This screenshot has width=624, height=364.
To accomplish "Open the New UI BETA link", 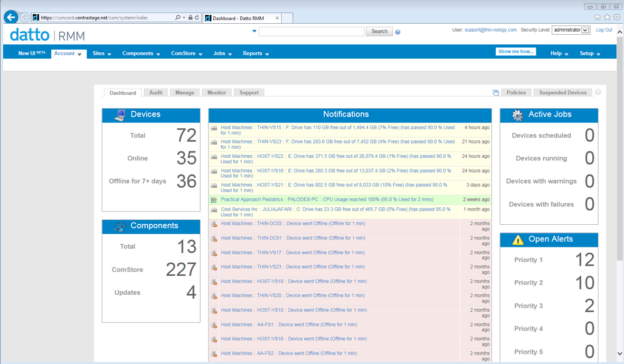I will tap(32, 53).
